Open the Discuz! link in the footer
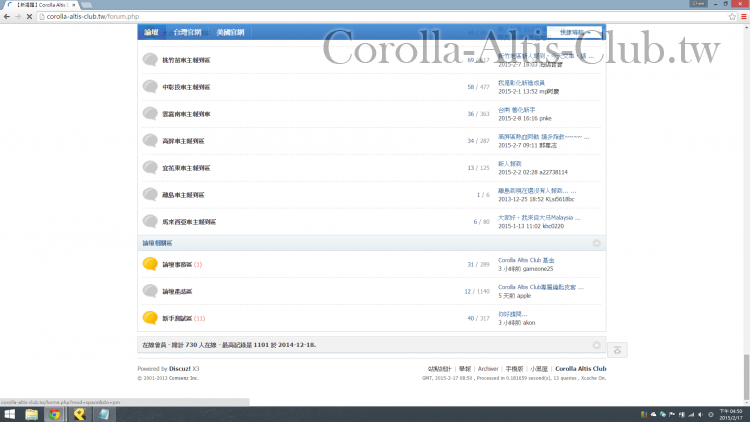 click(180, 369)
